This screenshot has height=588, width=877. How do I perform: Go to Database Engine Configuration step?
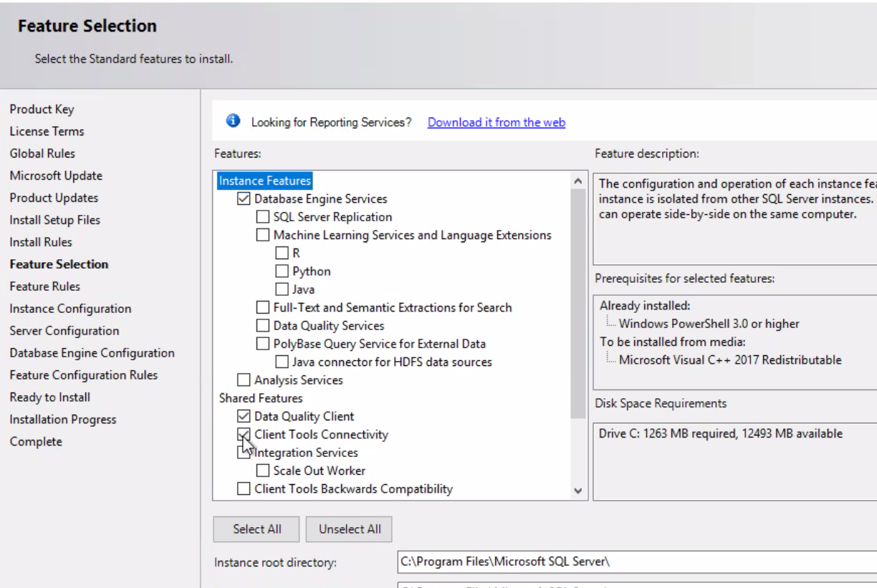(x=92, y=352)
